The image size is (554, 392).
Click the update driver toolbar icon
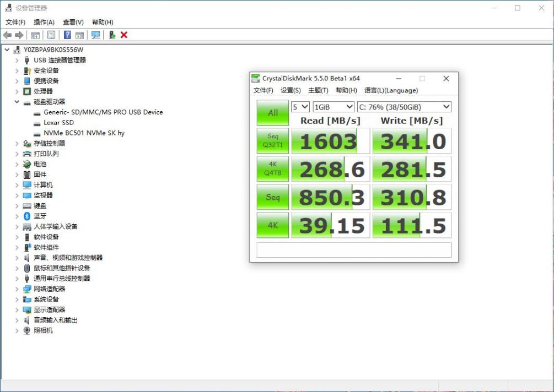click(112, 35)
